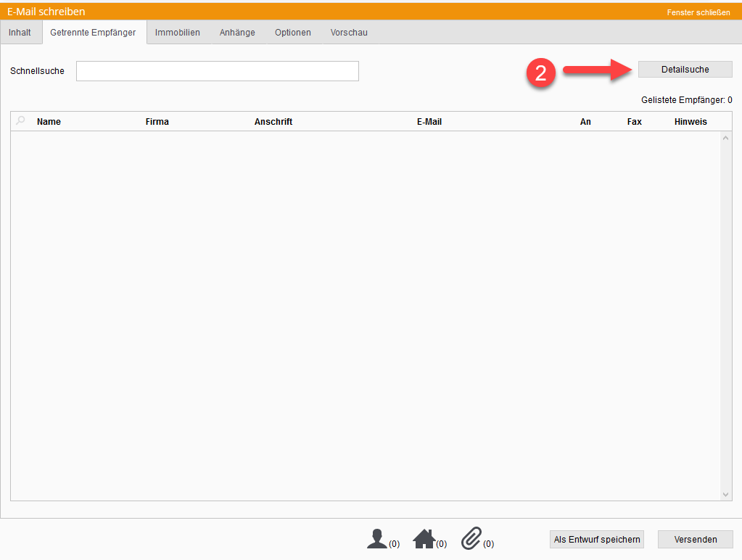742x560 pixels.
Task: Click the properties house icon
Action: (x=424, y=538)
